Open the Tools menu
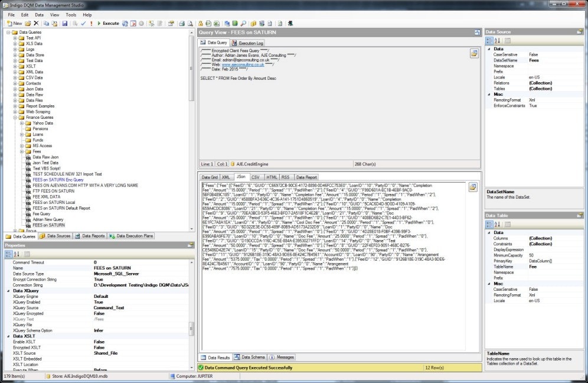Viewport: 588px width, 383px height. pyautogui.click(x=72, y=14)
